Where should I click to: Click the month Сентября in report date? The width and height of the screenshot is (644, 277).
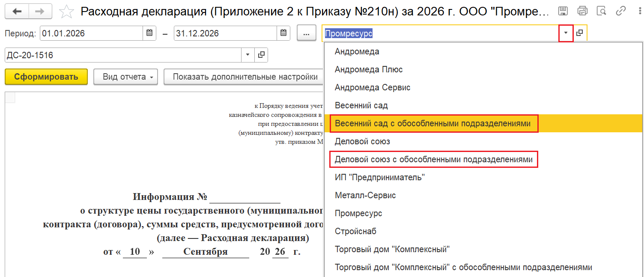point(206,251)
